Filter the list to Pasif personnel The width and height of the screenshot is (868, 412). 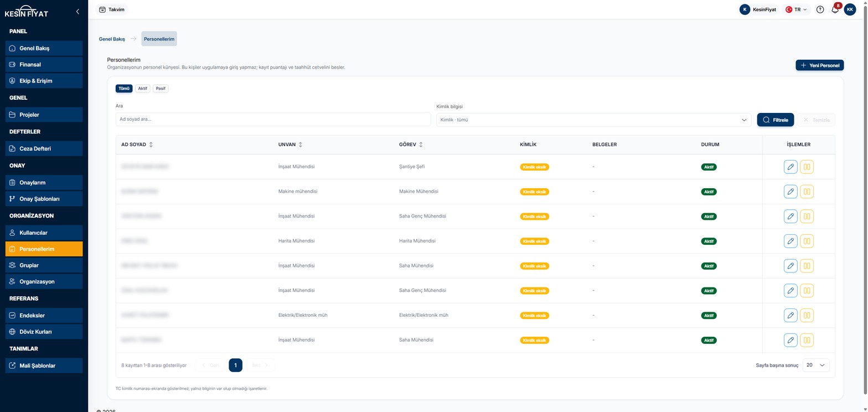(x=161, y=89)
